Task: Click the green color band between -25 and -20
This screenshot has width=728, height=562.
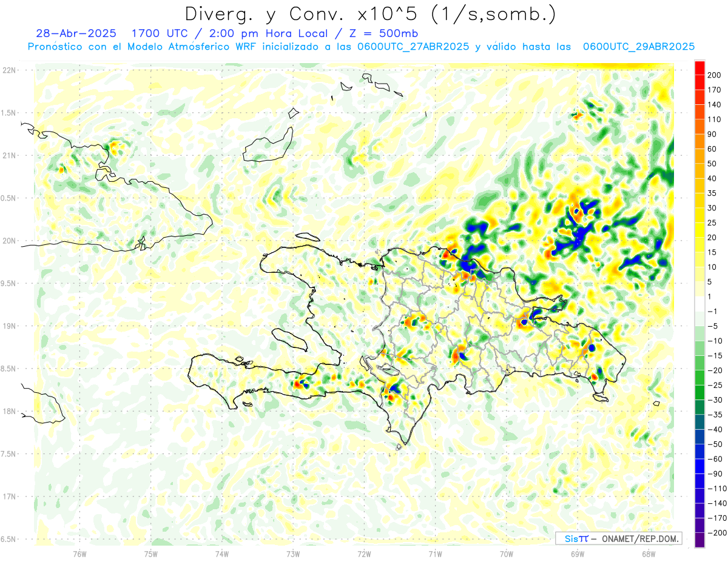Action: click(x=699, y=378)
